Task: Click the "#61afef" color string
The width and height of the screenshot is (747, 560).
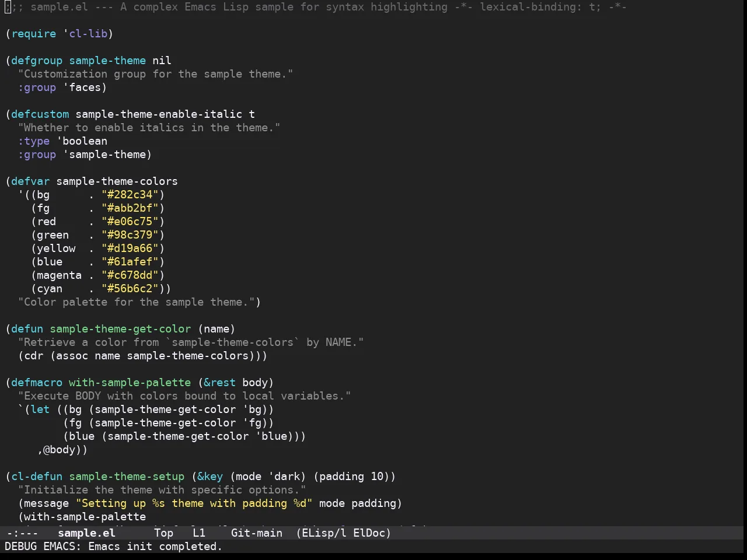Action: pos(130,262)
